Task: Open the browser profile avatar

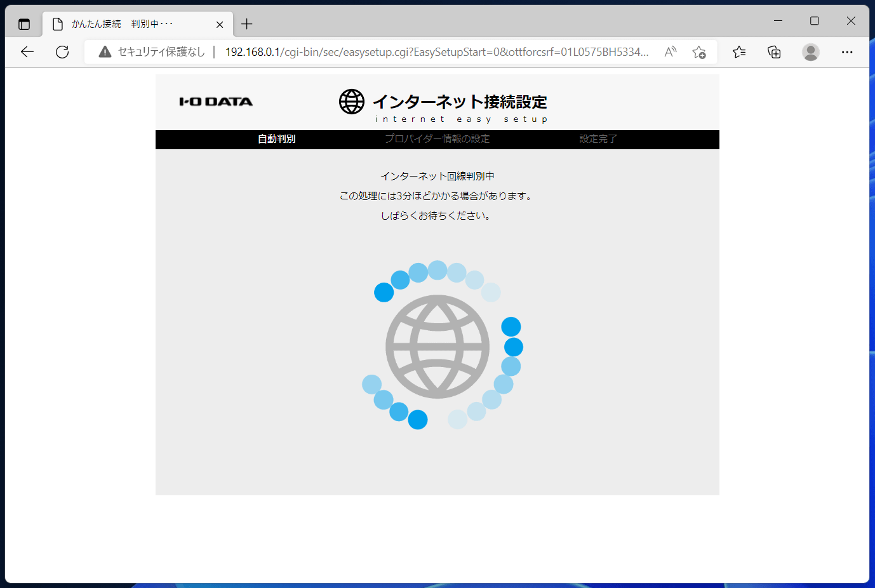Action: pos(811,52)
